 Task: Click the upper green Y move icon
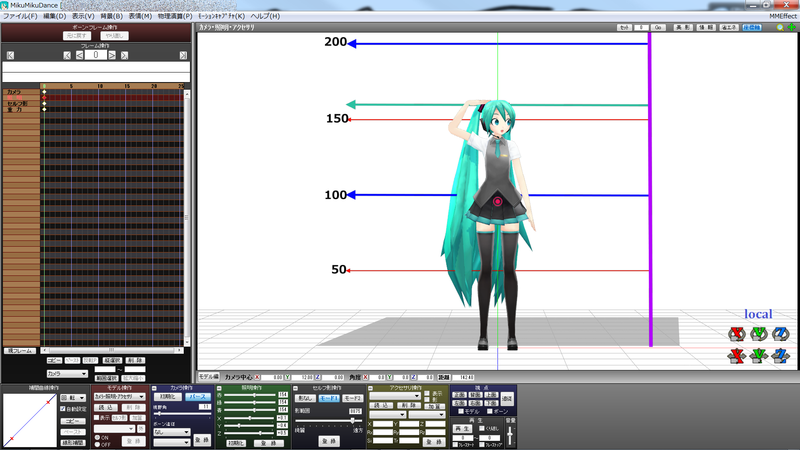point(759,334)
